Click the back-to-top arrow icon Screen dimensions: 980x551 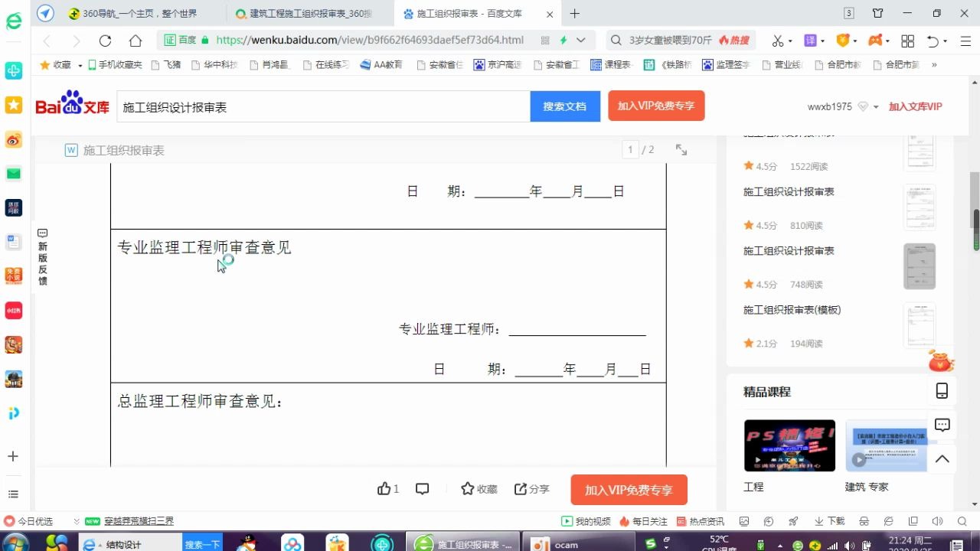pos(942,459)
